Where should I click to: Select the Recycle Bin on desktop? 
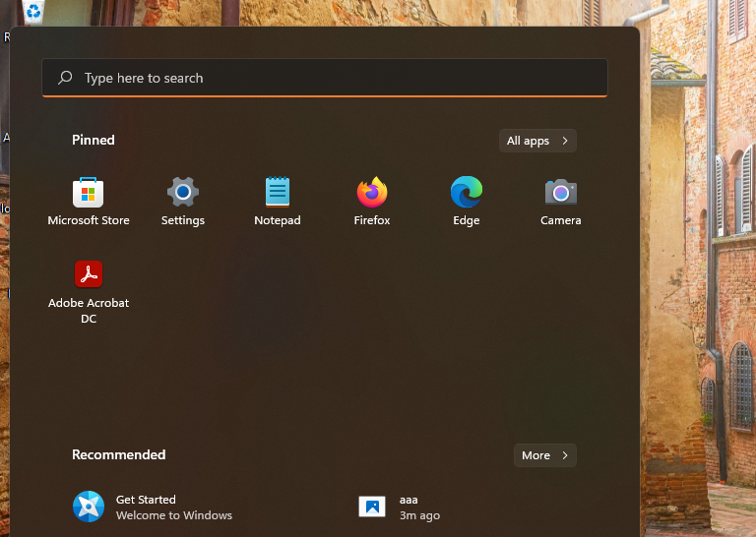tap(33, 11)
